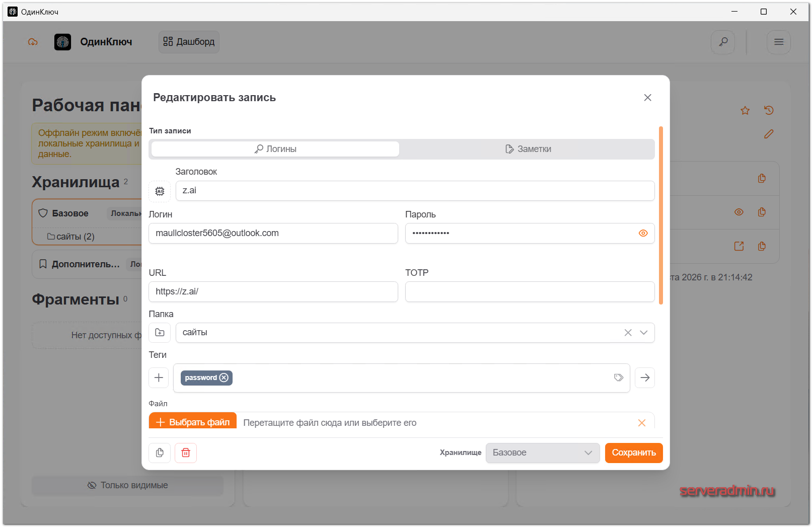Mark the entry as favorite with star
The height and width of the screenshot is (527, 812).
(x=745, y=111)
